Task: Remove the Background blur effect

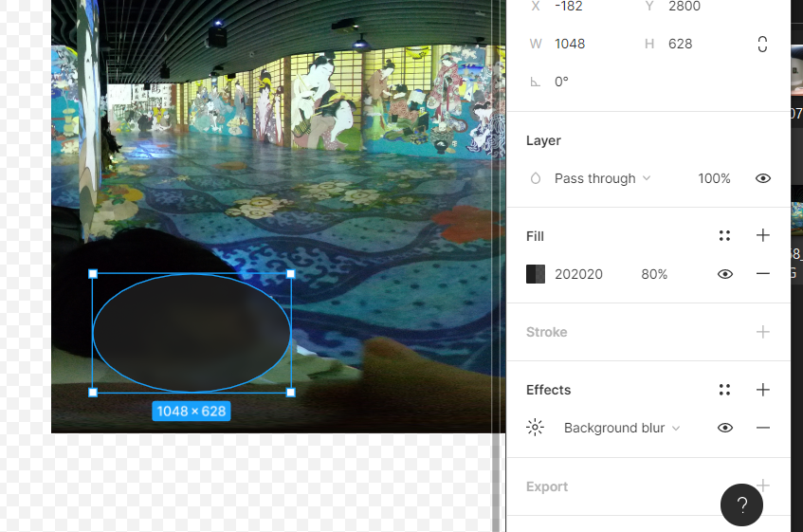Action: pyautogui.click(x=762, y=428)
